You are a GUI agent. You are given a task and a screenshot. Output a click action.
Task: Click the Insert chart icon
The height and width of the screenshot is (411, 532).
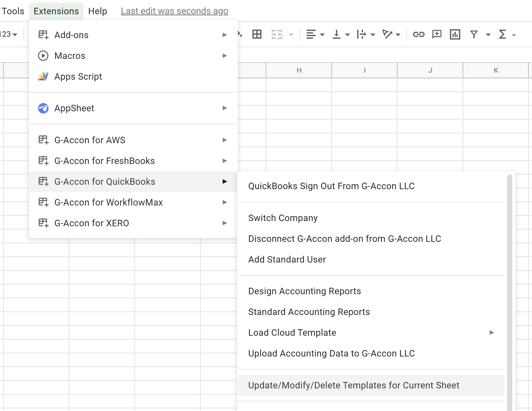click(x=455, y=34)
